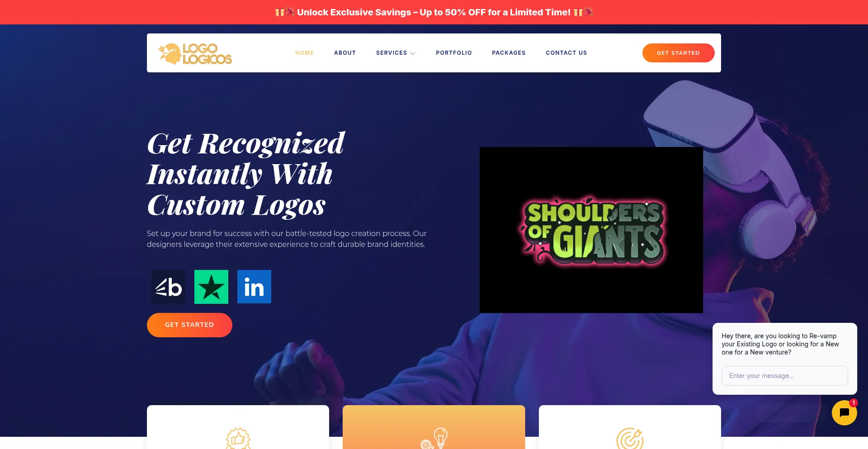Viewport: 868px width, 449px height.
Task: Click the target arrow icon card
Action: point(630,427)
